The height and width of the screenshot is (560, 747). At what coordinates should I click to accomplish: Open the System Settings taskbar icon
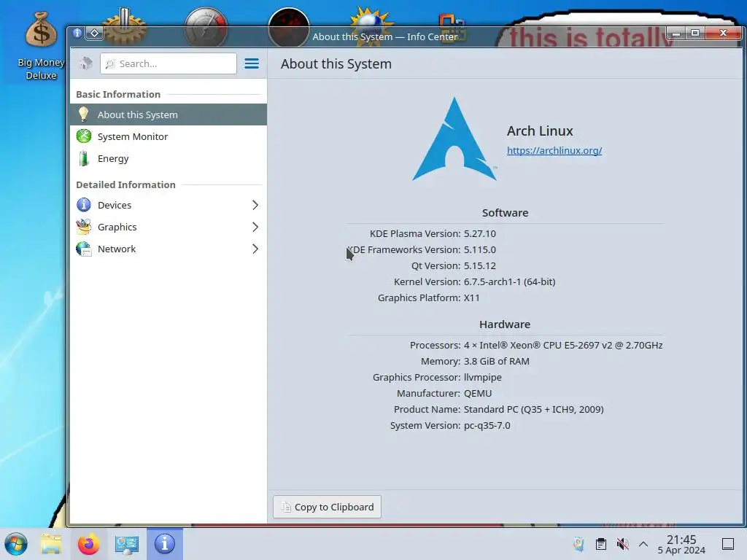pos(127,544)
